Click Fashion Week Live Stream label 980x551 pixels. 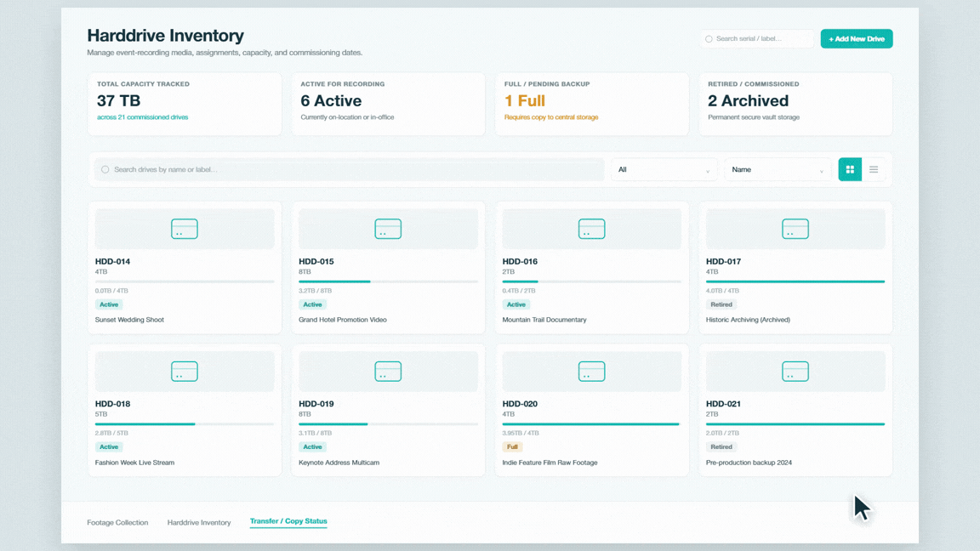click(134, 463)
